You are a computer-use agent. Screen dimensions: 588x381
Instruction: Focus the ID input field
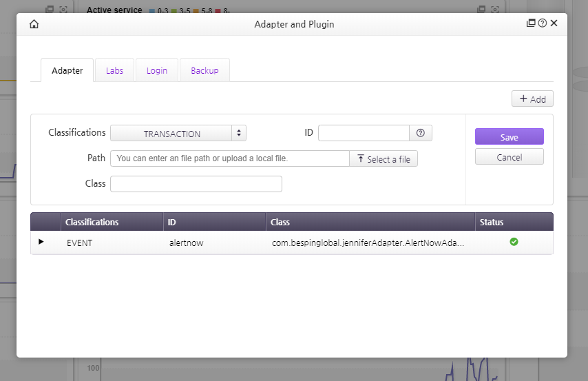click(x=364, y=133)
